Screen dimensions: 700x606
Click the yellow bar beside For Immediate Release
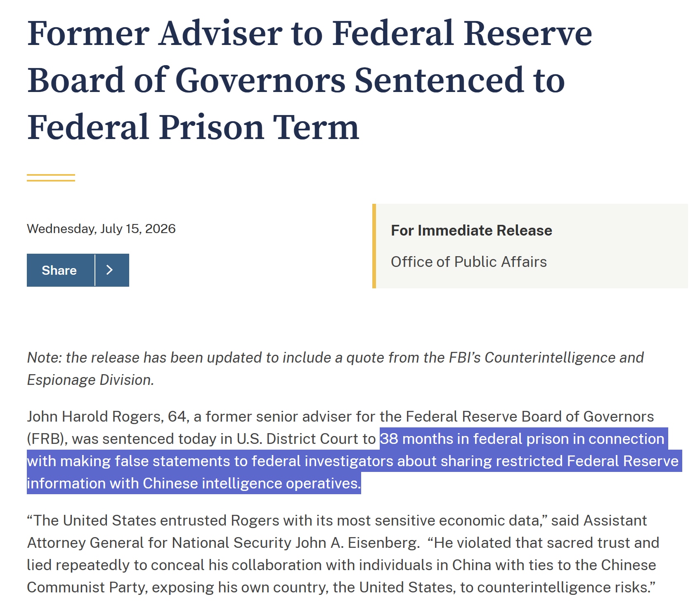(x=374, y=246)
